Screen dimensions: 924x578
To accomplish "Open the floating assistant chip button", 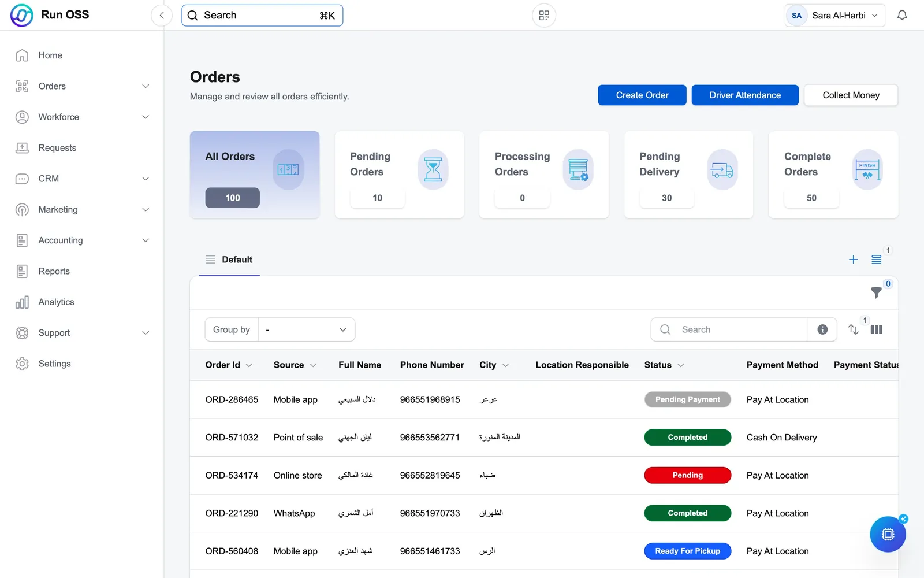I will [x=888, y=534].
